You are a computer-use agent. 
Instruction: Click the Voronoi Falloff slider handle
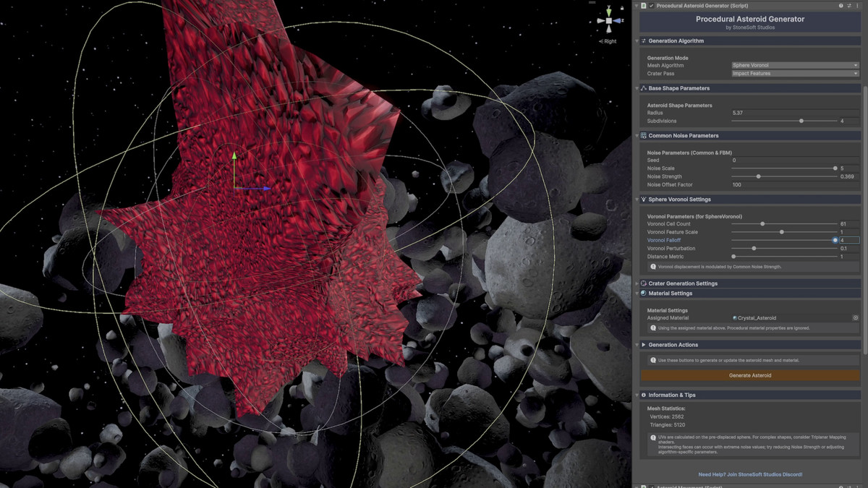point(835,240)
